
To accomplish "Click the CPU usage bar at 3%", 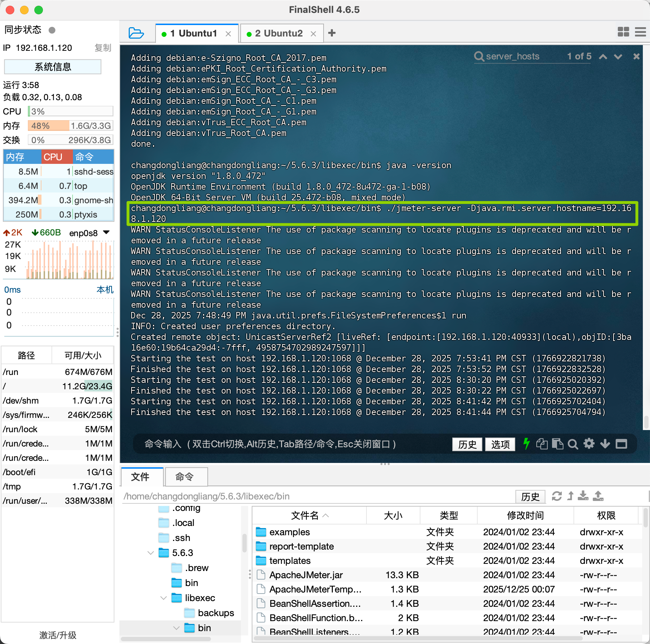I will (71, 111).
